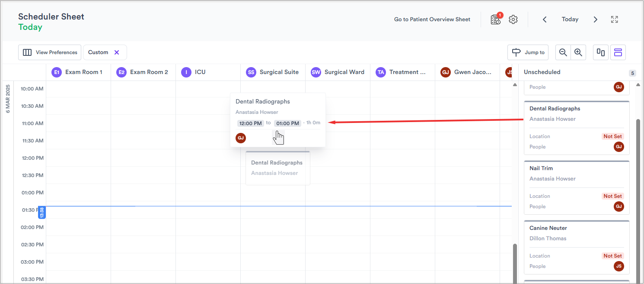644x284 pixels.
Task: Click the scheduler grid scrollbar thumb
Action: tap(515, 264)
